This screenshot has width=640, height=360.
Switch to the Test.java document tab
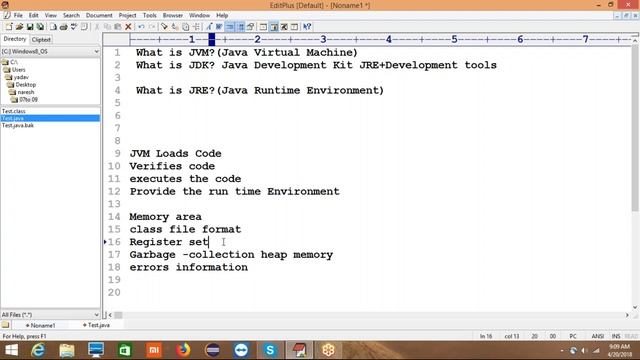tap(97, 325)
